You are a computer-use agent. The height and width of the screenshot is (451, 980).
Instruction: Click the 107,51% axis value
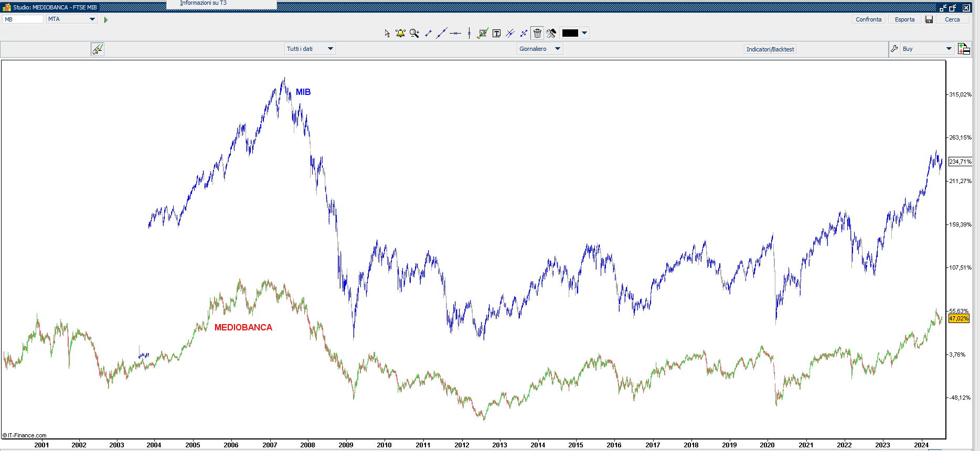[960, 267]
